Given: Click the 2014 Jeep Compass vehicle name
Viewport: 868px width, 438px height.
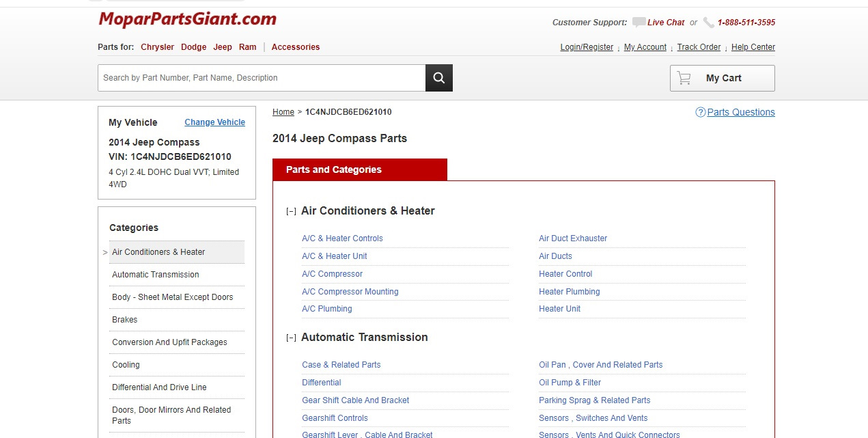Looking at the screenshot, I should click(x=154, y=143).
